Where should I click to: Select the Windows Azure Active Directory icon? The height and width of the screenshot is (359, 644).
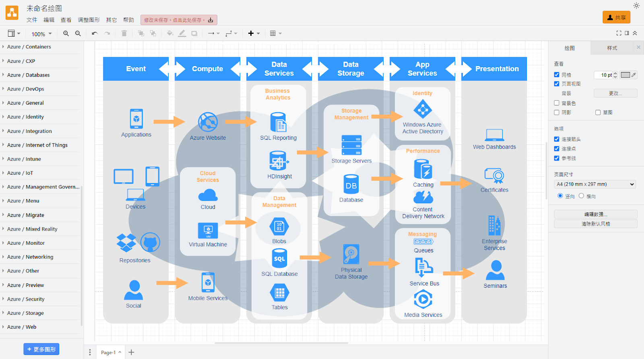coord(423,109)
